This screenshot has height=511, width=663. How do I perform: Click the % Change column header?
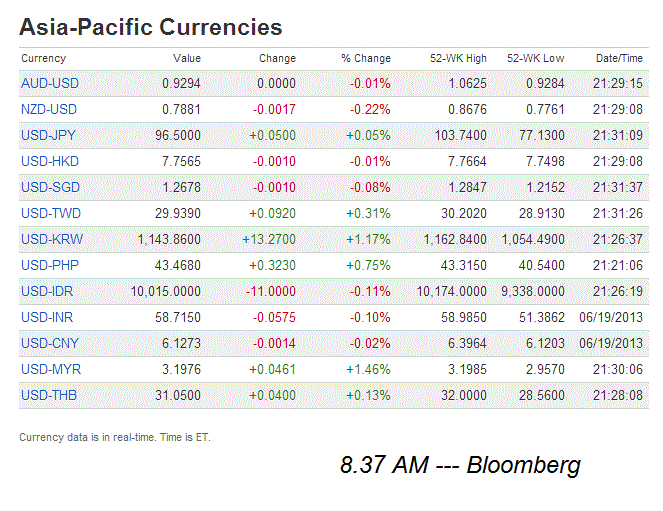[x=366, y=58]
